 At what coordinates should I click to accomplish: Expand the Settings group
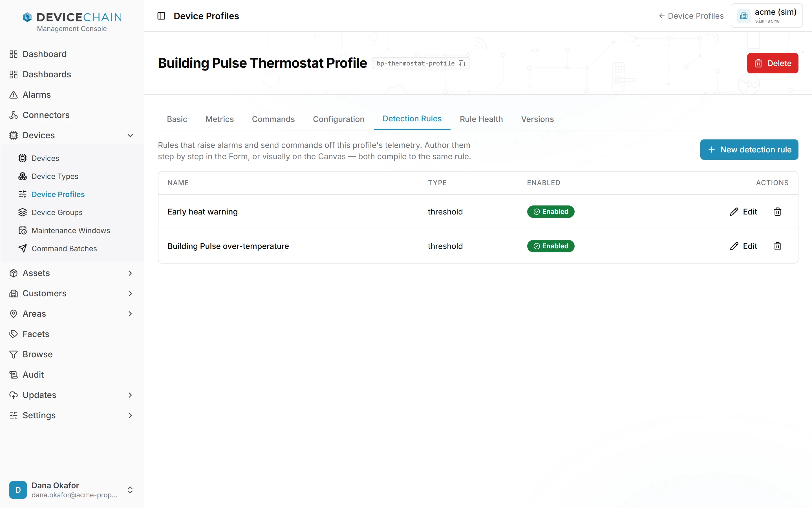pyautogui.click(x=130, y=415)
